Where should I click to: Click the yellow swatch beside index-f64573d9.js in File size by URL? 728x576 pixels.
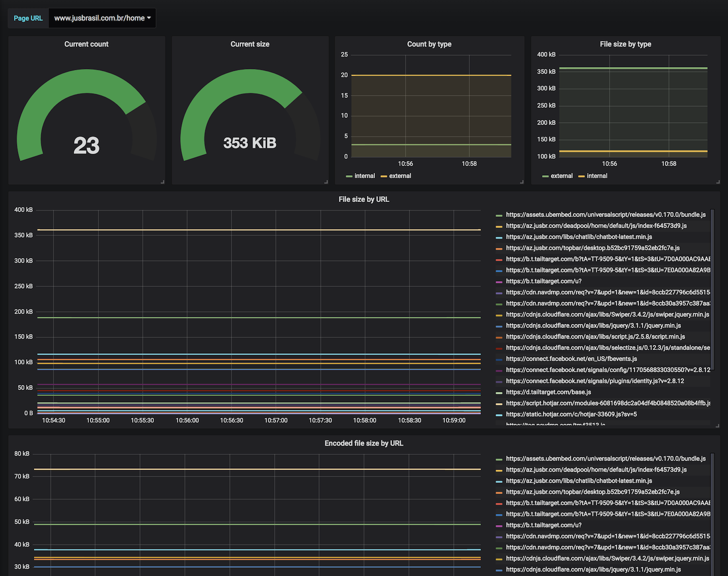499,227
